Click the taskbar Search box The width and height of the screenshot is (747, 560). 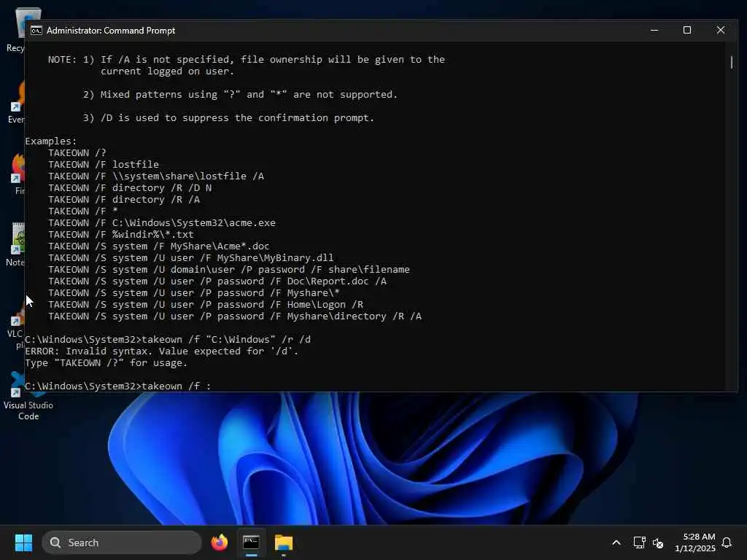(122, 542)
